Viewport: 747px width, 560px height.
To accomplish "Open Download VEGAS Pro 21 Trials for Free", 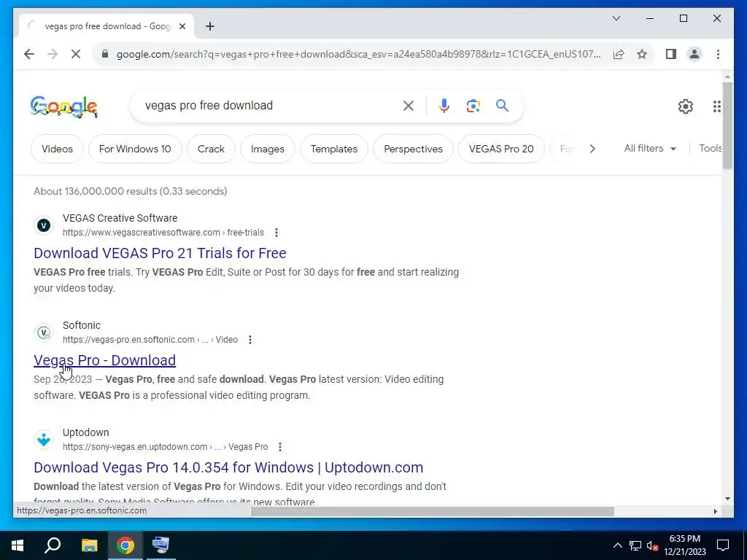I will tap(160, 253).
